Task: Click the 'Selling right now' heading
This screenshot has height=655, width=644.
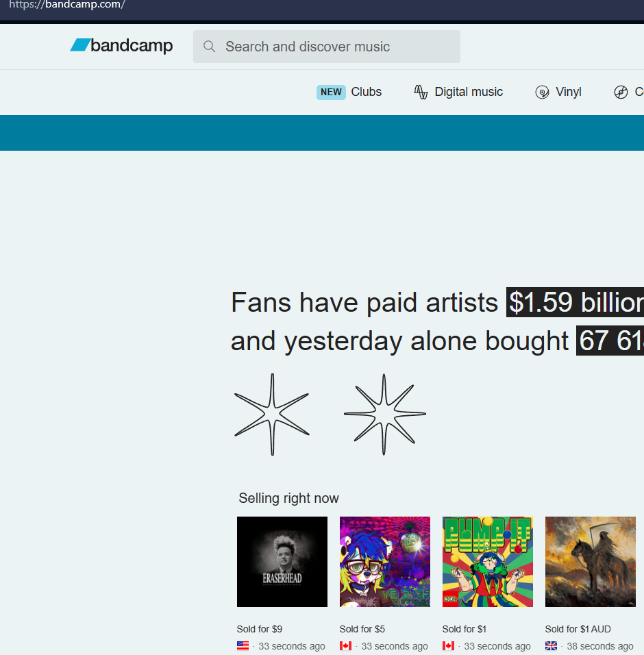Action: tap(288, 498)
